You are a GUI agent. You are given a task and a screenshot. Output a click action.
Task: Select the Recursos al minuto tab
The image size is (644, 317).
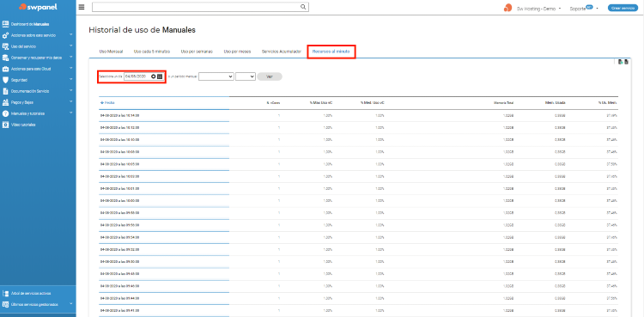pos(331,52)
